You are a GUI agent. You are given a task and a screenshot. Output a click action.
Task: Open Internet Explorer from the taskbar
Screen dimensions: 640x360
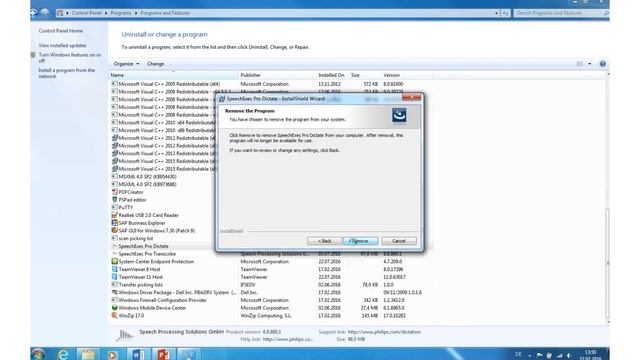pos(63,354)
